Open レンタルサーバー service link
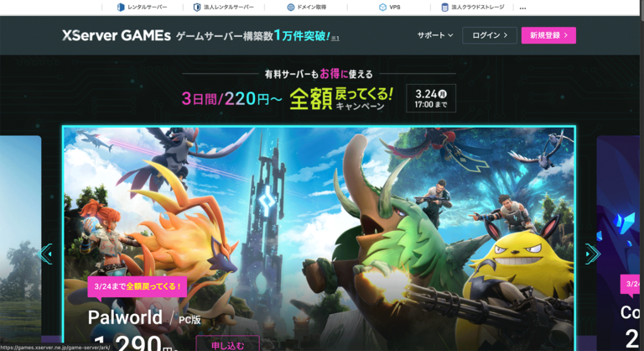The height and width of the screenshot is (351, 644). pos(143,7)
